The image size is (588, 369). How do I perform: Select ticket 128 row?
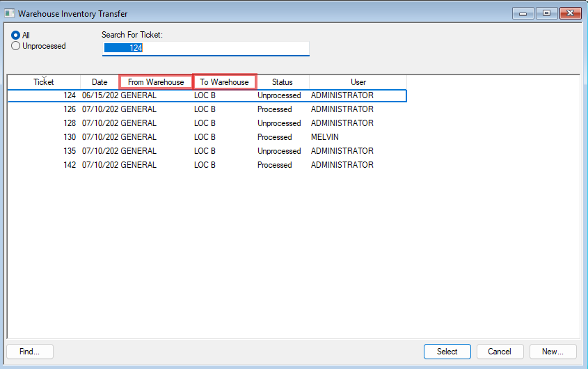click(207, 123)
